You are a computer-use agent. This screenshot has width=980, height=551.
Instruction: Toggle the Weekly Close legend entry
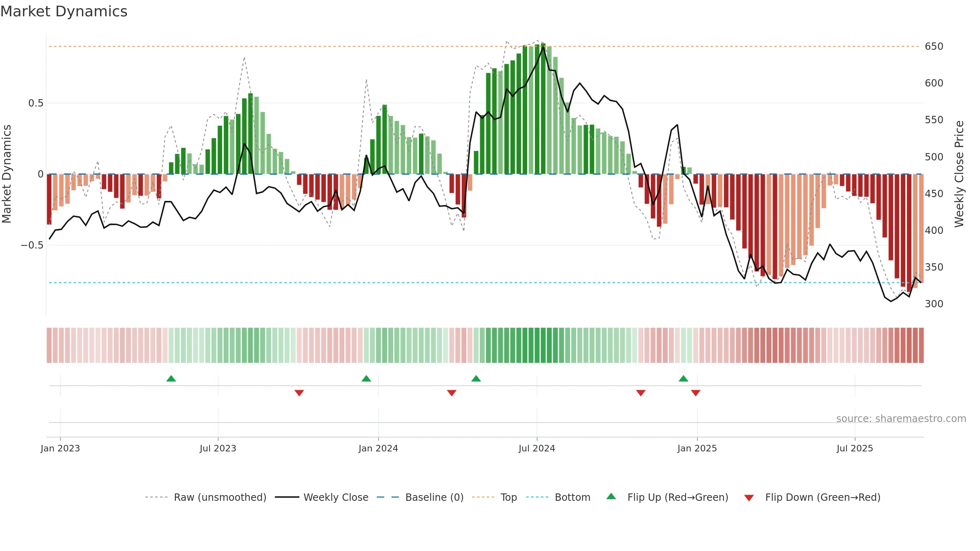click(x=322, y=497)
